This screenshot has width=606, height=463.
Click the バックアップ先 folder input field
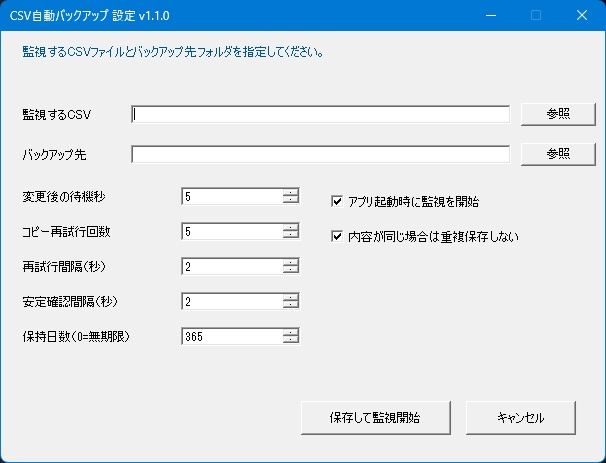tap(320, 154)
